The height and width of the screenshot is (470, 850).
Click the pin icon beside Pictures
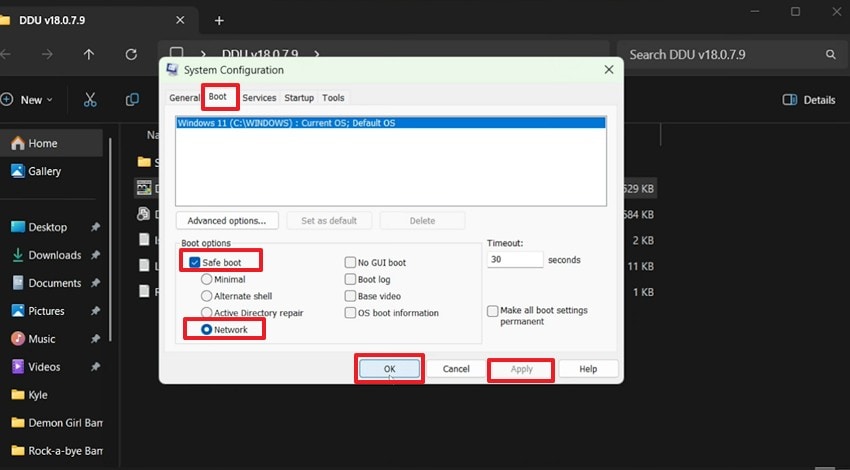[x=95, y=311]
